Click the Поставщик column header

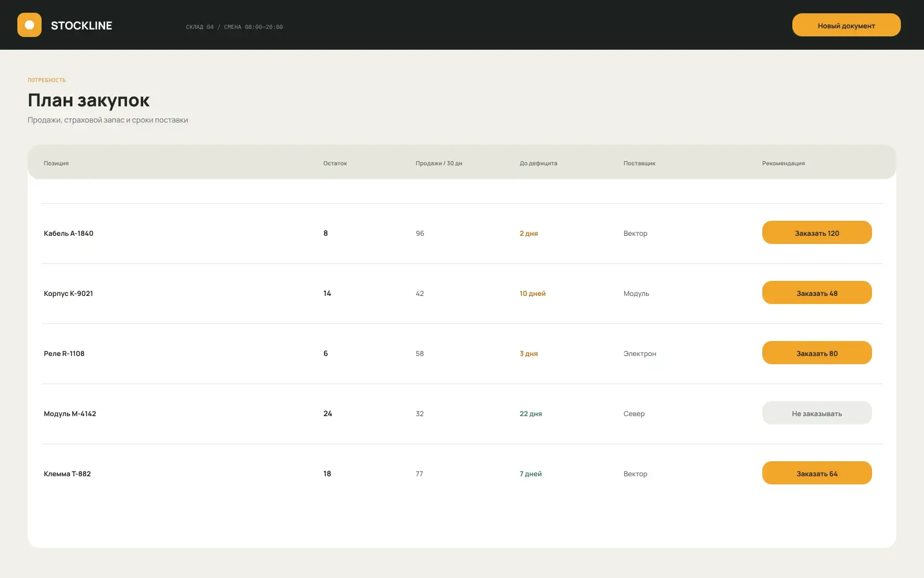(x=639, y=164)
